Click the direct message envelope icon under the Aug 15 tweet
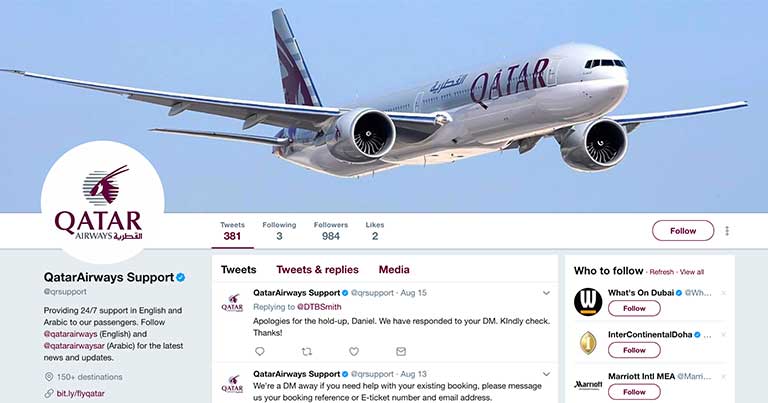768x403 pixels. (x=401, y=351)
